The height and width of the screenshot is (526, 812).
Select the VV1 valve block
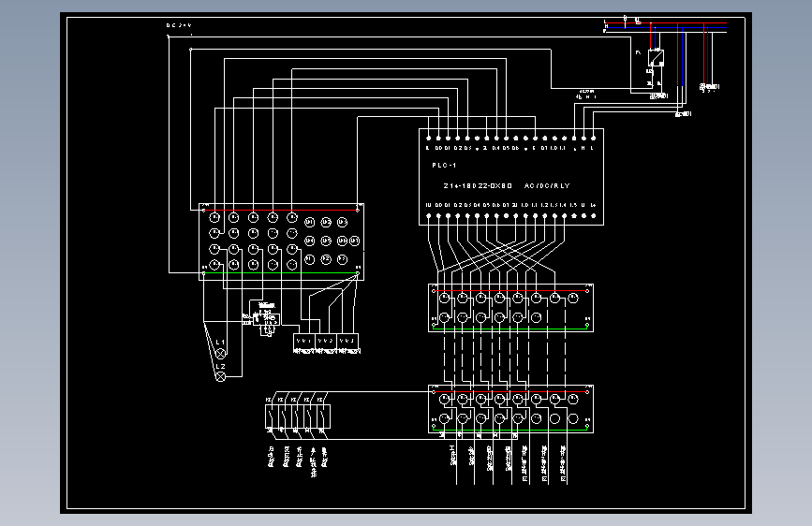304,342
